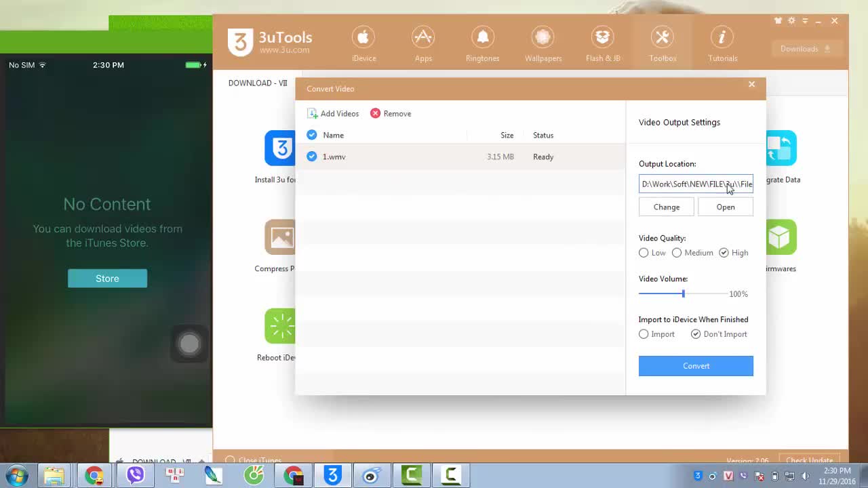Select High video quality
868x488 pixels.
(x=724, y=253)
